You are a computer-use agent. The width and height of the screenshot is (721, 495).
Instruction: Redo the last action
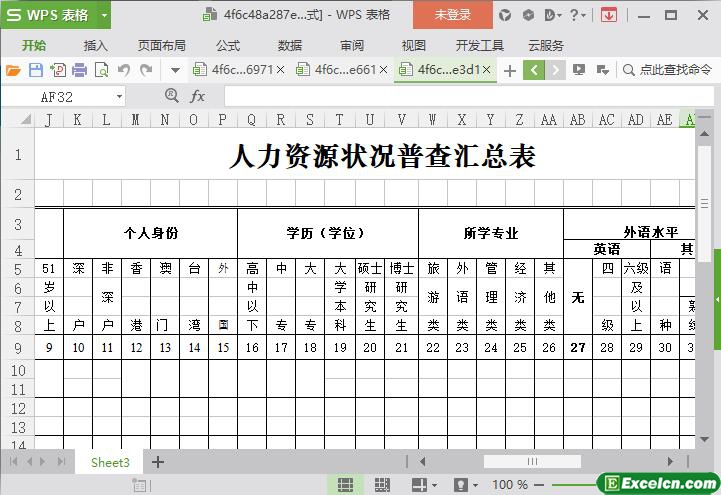(x=146, y=70)
